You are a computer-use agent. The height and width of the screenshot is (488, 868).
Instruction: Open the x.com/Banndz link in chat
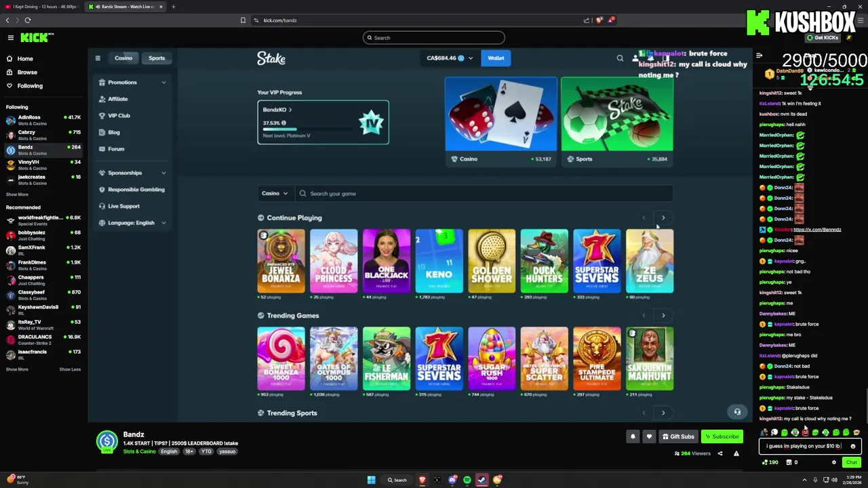817,230
